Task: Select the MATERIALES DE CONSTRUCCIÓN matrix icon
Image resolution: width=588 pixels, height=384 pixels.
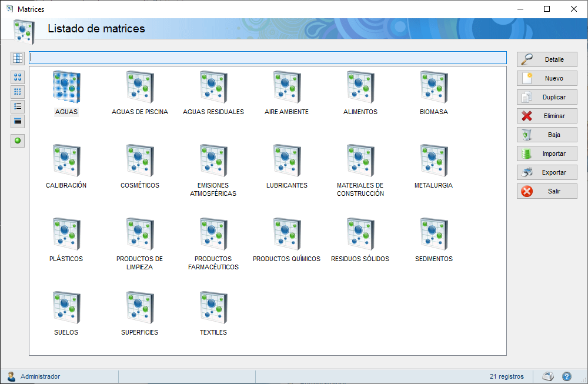Action: tap(360, 161)
